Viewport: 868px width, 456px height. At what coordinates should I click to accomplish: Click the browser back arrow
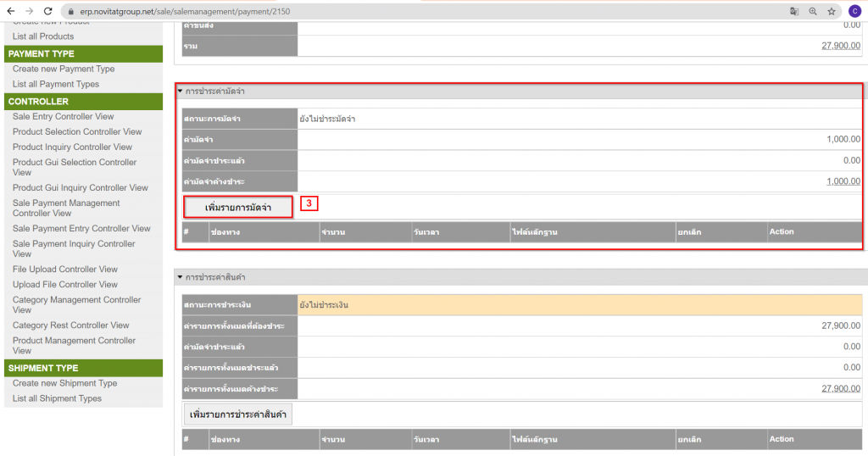[x=10, y=11]
